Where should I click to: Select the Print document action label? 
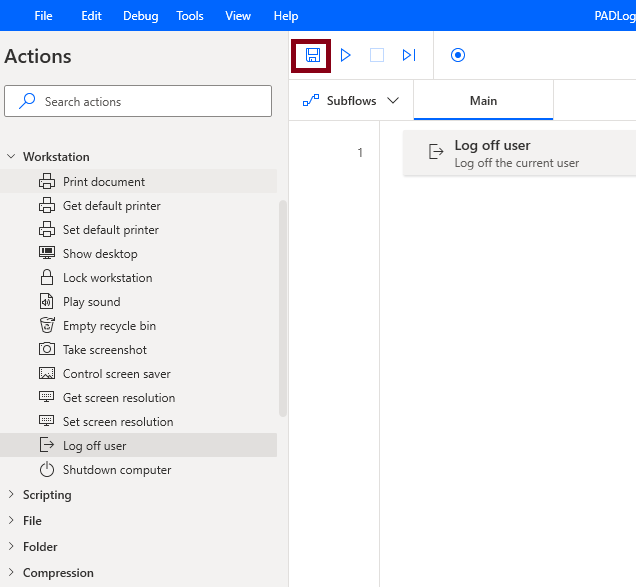pyautogui.click(x=104, y=182)
